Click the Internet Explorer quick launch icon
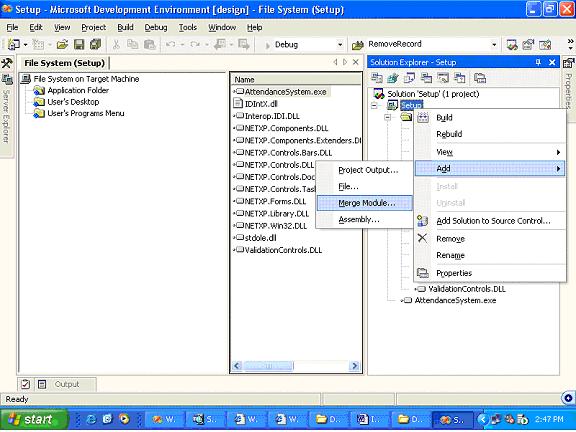Screen dimensions: 576x432 [91, 419]
